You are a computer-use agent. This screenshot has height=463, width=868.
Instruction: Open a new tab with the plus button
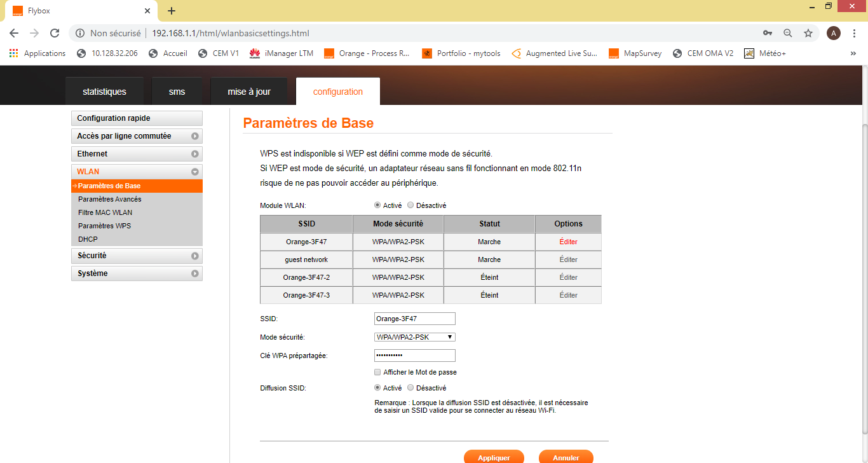tap(172, 11)
